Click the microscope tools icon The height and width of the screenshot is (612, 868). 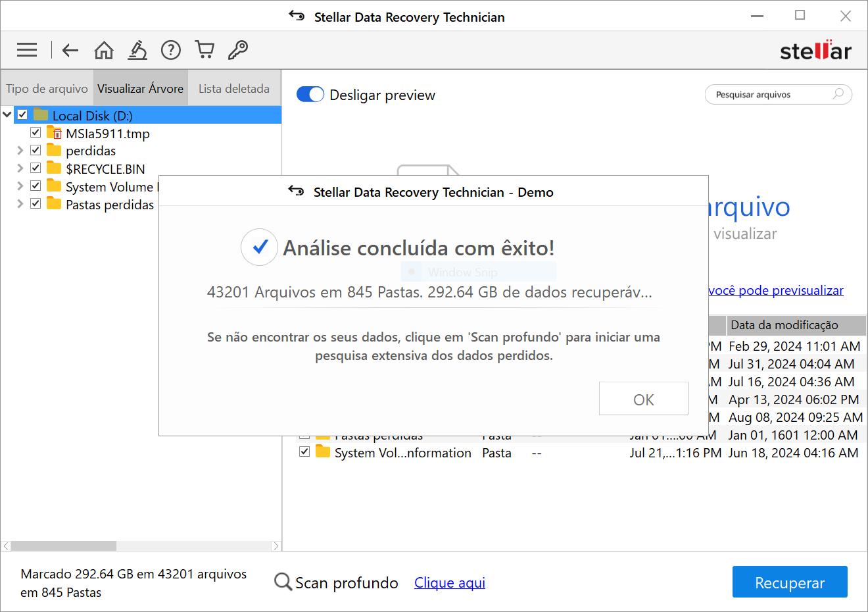pos(137,50)
